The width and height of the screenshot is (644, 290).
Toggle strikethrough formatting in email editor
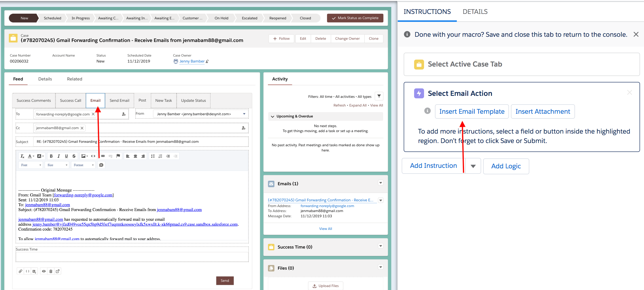74,156
